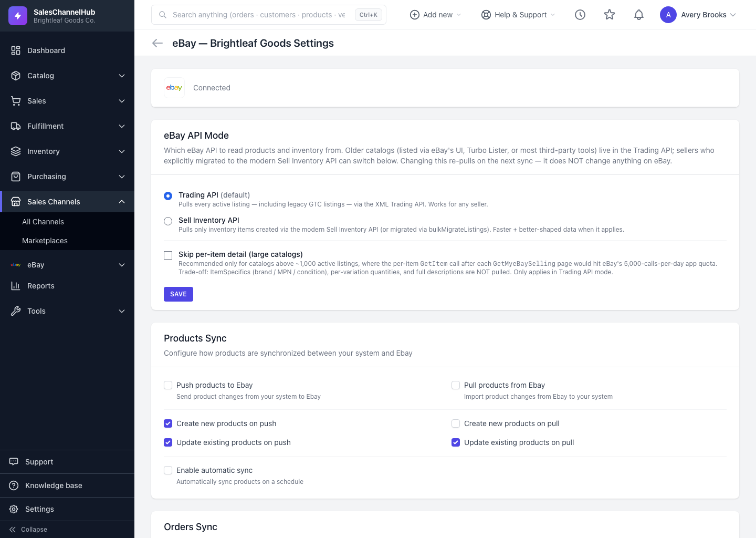Click the Reports bar chart icon
756x538 pixels.
tap(16, 286)
